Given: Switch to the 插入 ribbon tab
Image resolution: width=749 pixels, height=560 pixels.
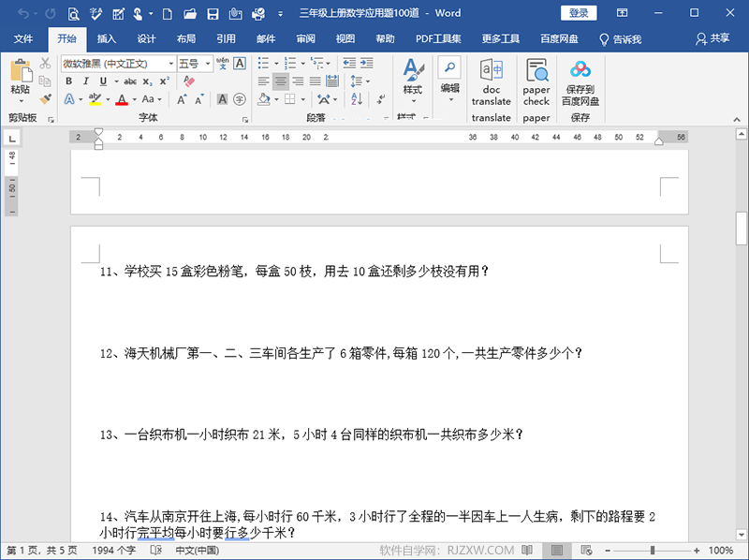Looking at the screenshot, I should (x=106, y=38).
